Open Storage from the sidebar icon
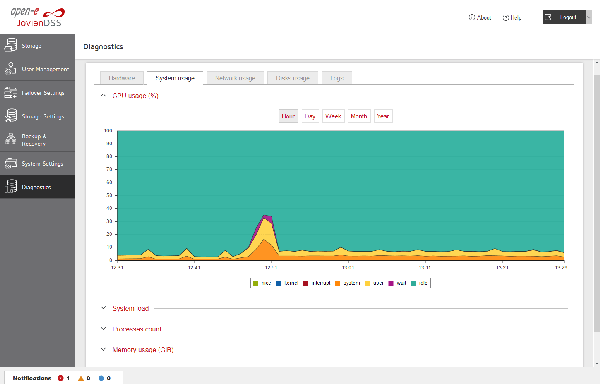Viewport: 600px width, 386px height. [11, 45]
